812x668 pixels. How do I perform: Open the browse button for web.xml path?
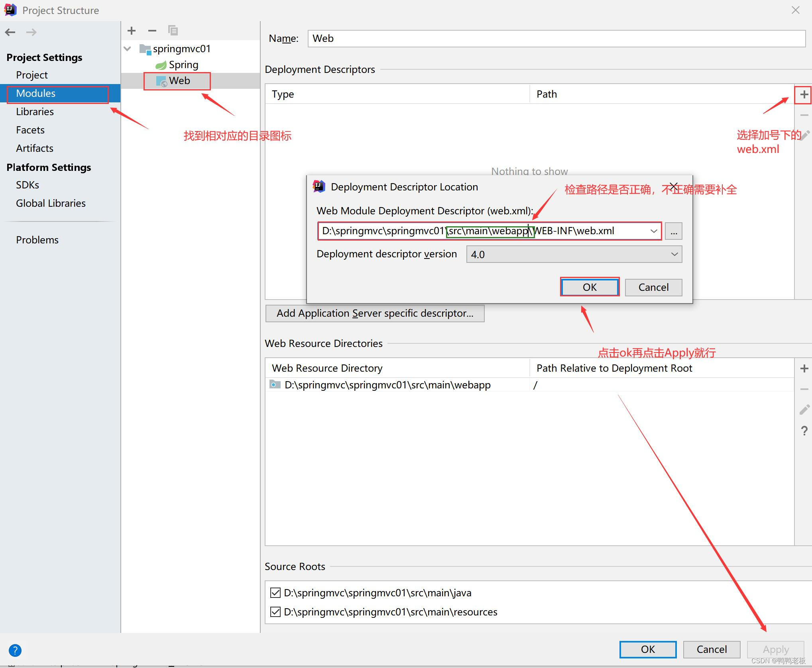pyautogui.click(x=673, y=231)
